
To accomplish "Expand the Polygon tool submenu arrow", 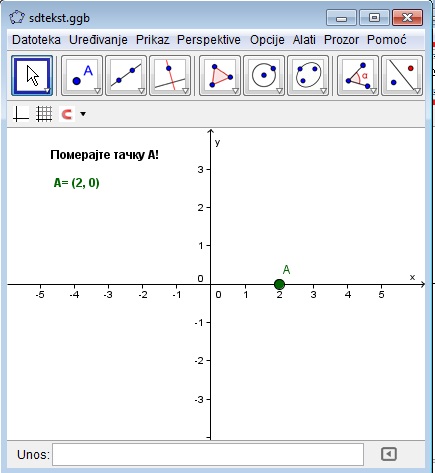I will [x=235, y=91].
